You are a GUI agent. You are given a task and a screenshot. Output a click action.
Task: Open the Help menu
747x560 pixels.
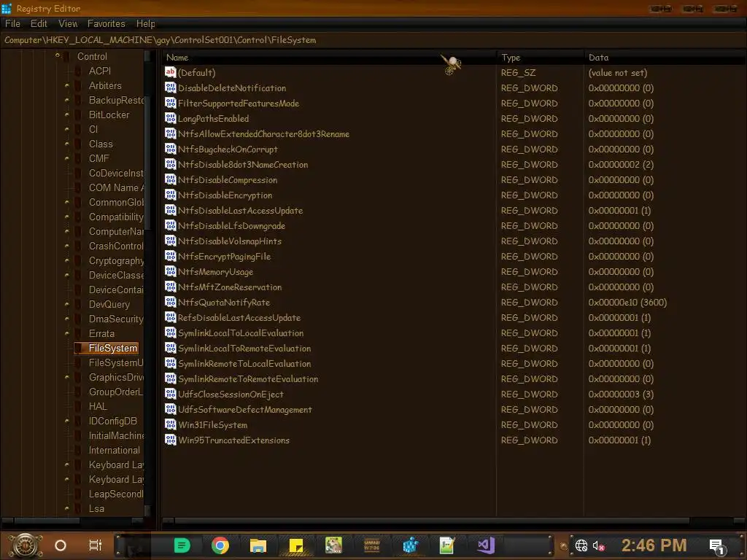pos(145,23)
